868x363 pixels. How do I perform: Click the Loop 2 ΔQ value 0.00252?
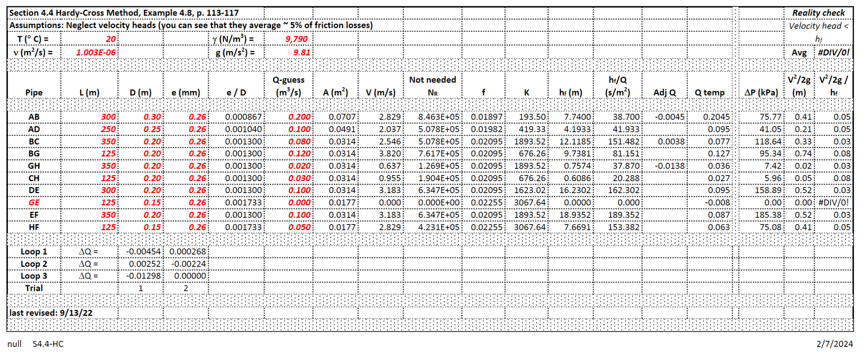coord(145,264)
